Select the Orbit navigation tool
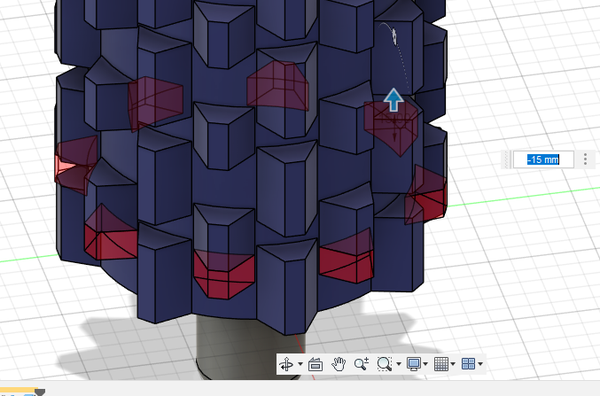This screenshot has height=396, width=600. pyautogui.click(x=286, y=364)
